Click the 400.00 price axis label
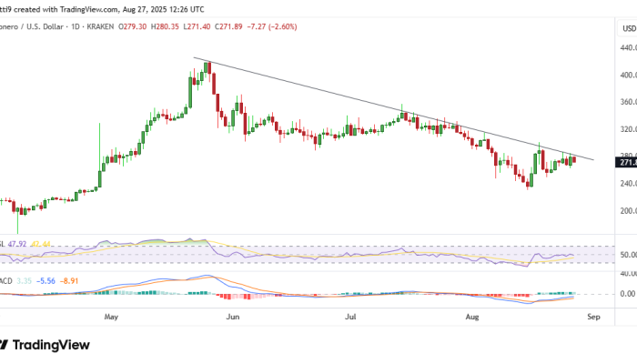637x364 pixels. (x=626, y=75)
